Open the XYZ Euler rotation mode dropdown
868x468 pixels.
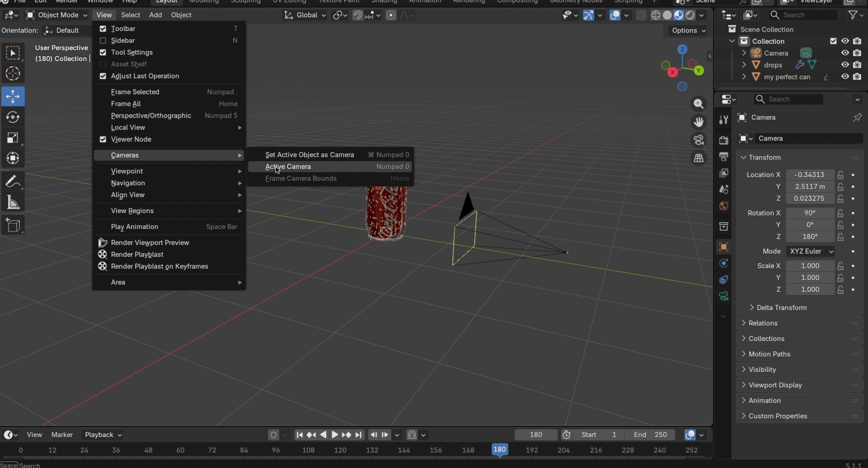(810, 252)
